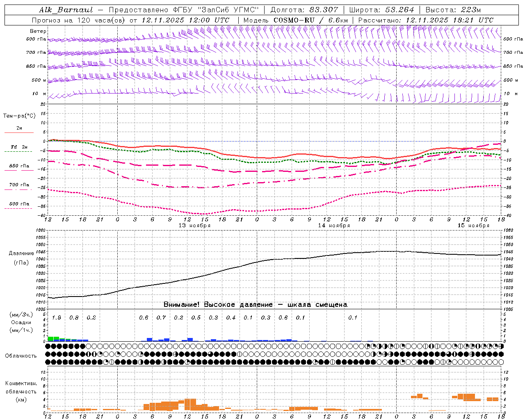Click the Осадки panel label
The height and width of the screenshot is (420, 525).
coord(21,322)
